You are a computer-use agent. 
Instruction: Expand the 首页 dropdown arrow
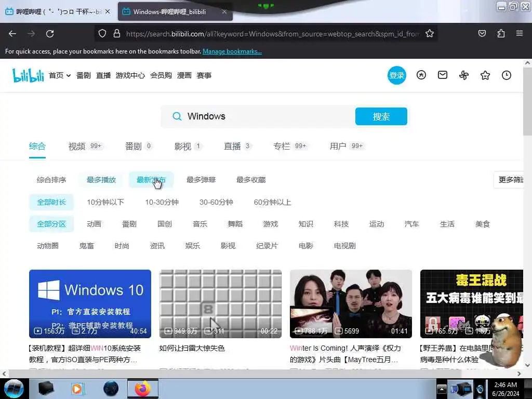click(69, 75)
